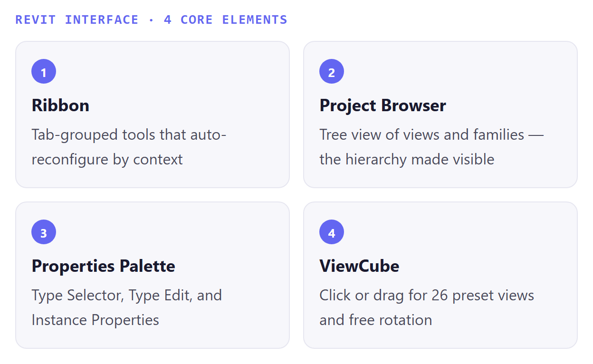Click the Properties Palette description text
Image resolution: width=593 pixels, height=364 pixels.
[x=127, y=307]
